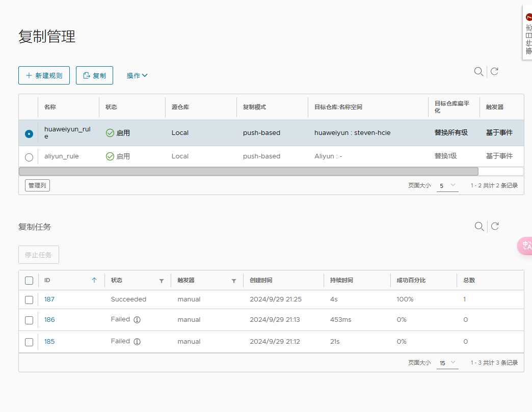532x412 pixels.
Task: Click the search icon beside 复制任务 heading
Action: tap(479, 227)
